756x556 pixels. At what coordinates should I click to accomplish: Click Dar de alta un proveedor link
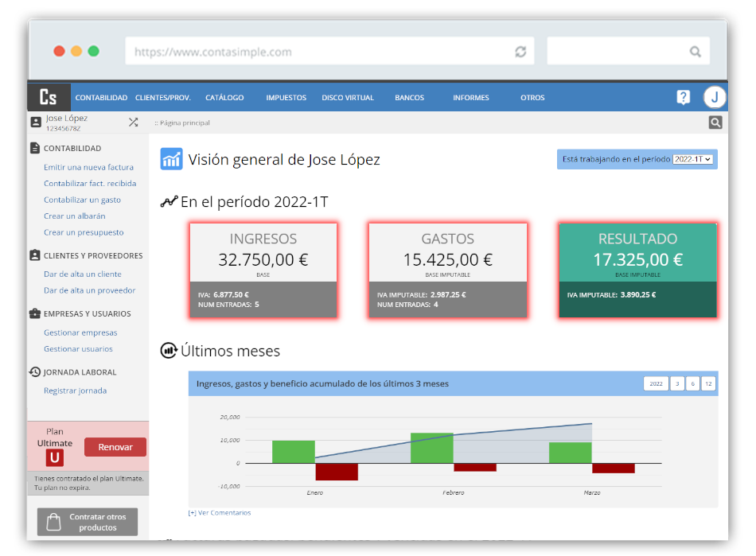[x=90, y=290]
